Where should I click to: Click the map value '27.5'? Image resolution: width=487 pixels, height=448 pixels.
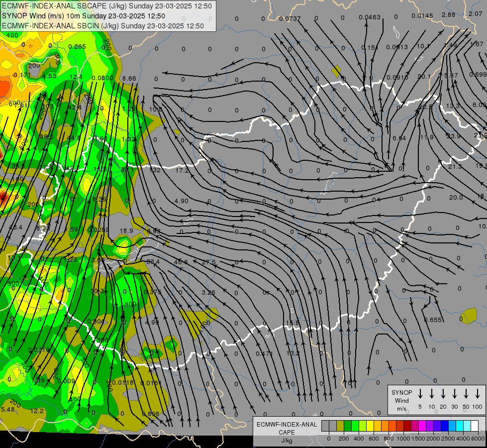point(209,262)
